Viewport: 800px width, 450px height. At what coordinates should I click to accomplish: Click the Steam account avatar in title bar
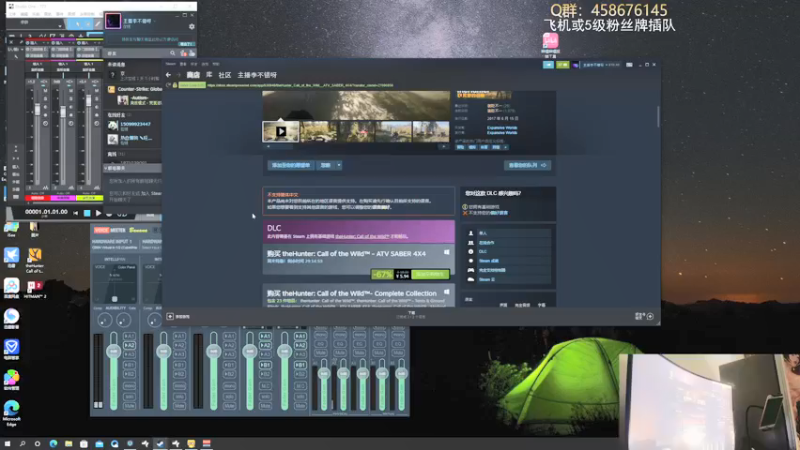point(576,65)
